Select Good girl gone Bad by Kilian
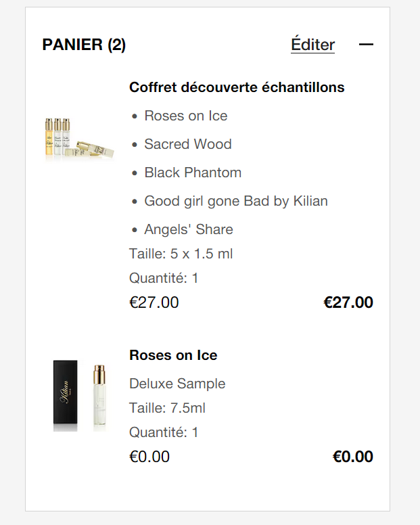The image size is (420, 525). click(x=235, y=201)
